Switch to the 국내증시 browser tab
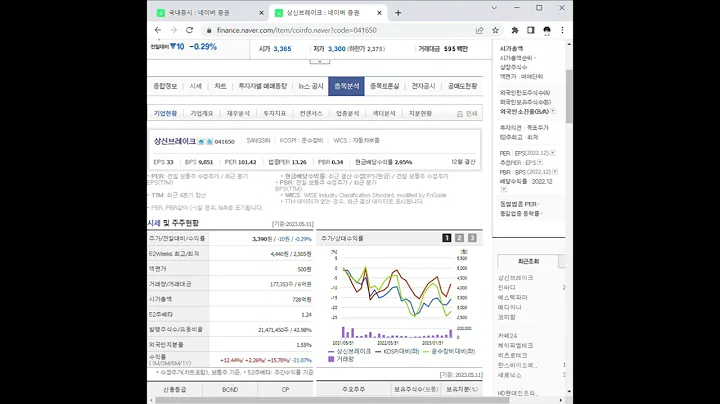 [x=199, y=13]
